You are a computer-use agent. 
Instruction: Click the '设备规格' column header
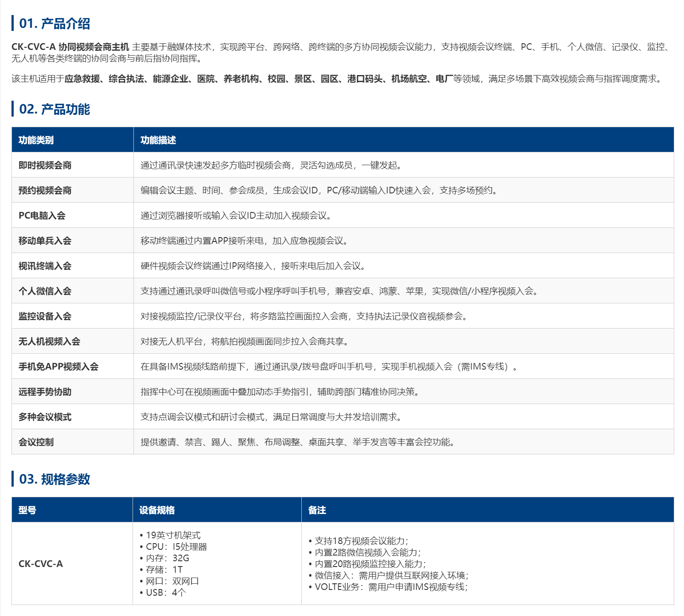(x=157, y=510)
